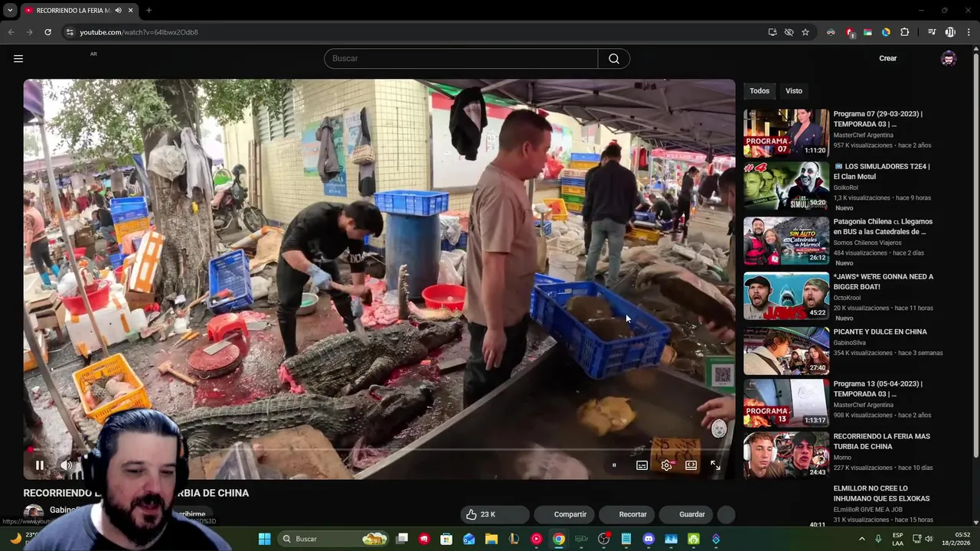
Task: Select the RECORRIENDO LA FERIA browser tab
Action: coord(79,11)
